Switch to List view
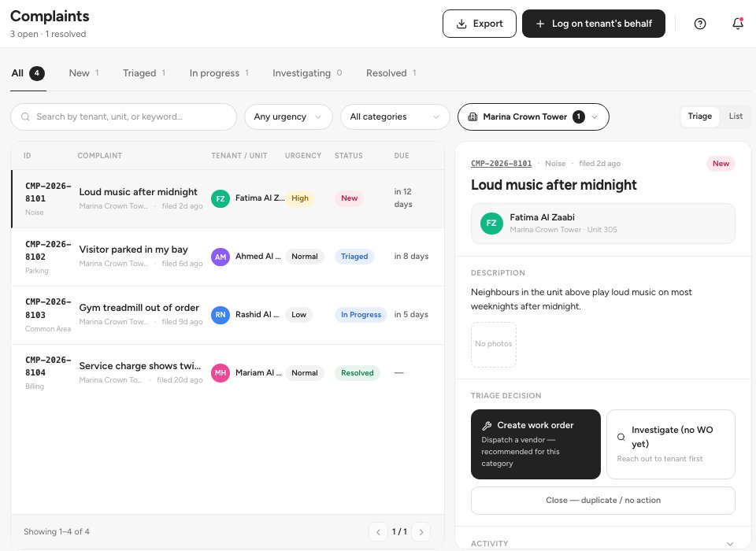This screenshot has width=756, height=551. [x=736, y=116]
